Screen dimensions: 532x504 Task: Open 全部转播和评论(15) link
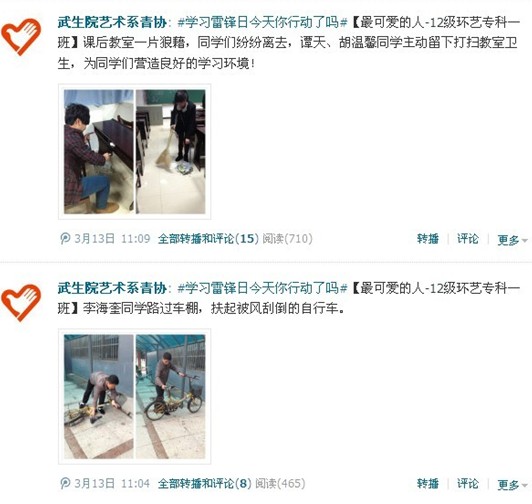point(208,239)
